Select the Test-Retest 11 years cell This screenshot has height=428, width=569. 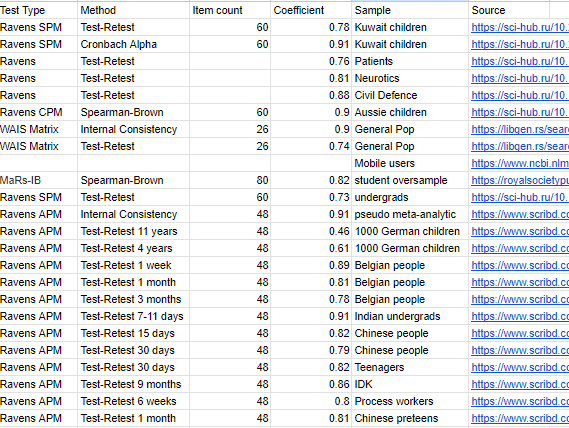tap(134, 231)
